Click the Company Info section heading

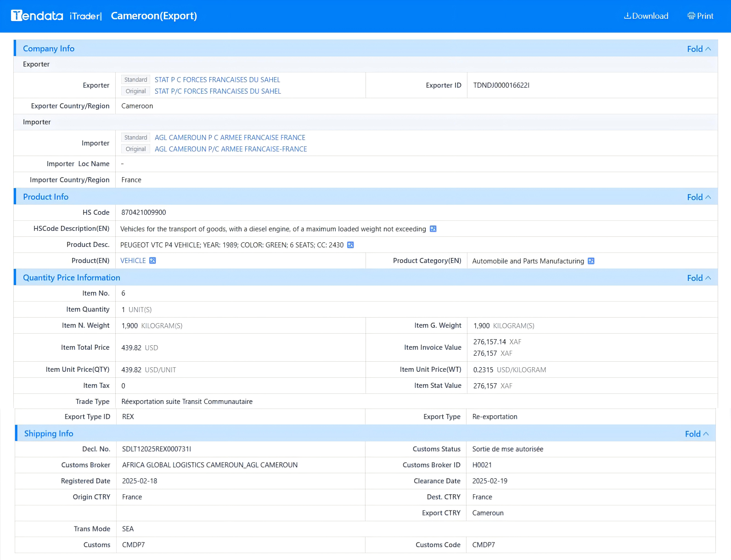(x=49, y=48)
